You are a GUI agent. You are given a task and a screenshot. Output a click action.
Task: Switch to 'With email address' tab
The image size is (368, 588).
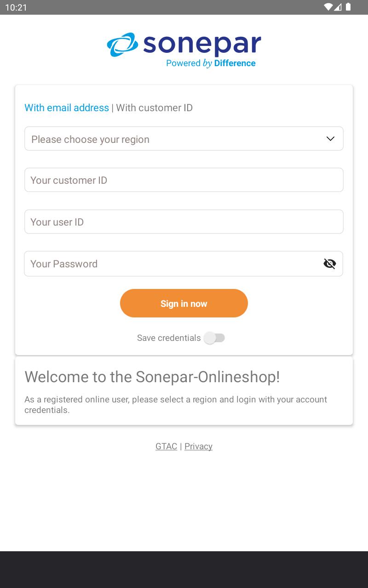[67, 107]
